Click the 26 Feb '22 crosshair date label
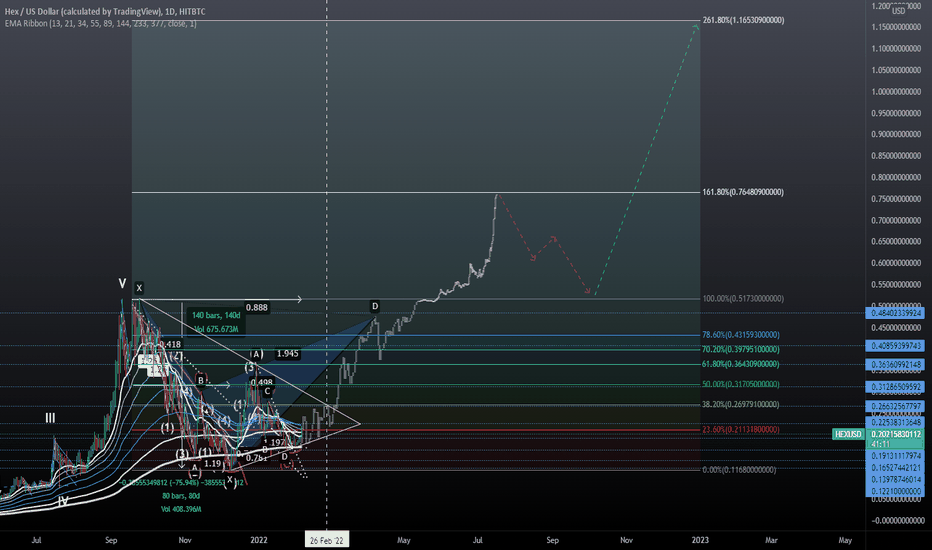 [x=326, y=540]
